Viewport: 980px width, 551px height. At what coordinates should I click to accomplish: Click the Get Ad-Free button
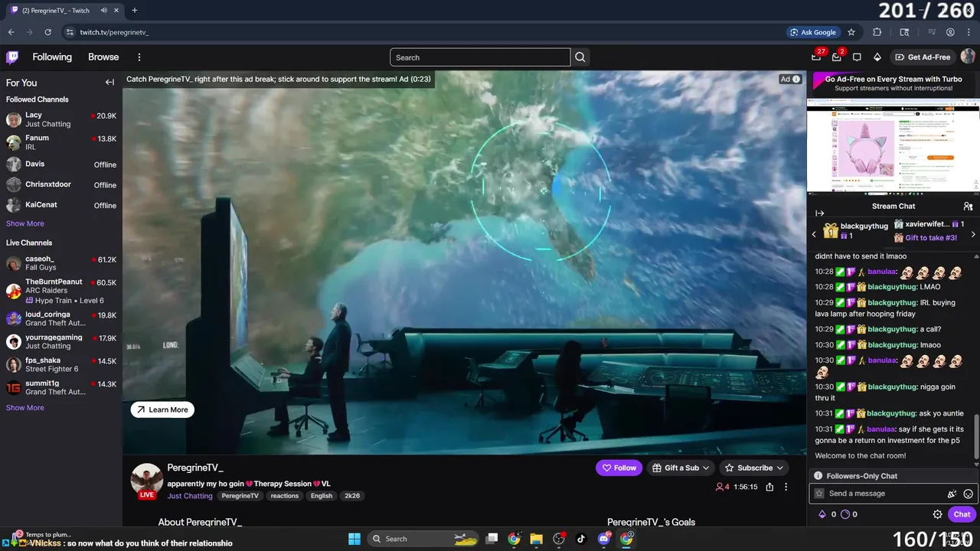coord(923,57)
